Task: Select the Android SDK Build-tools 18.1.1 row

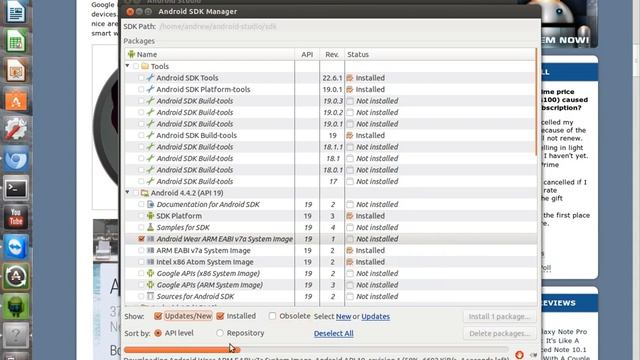Action: point(331,147)
